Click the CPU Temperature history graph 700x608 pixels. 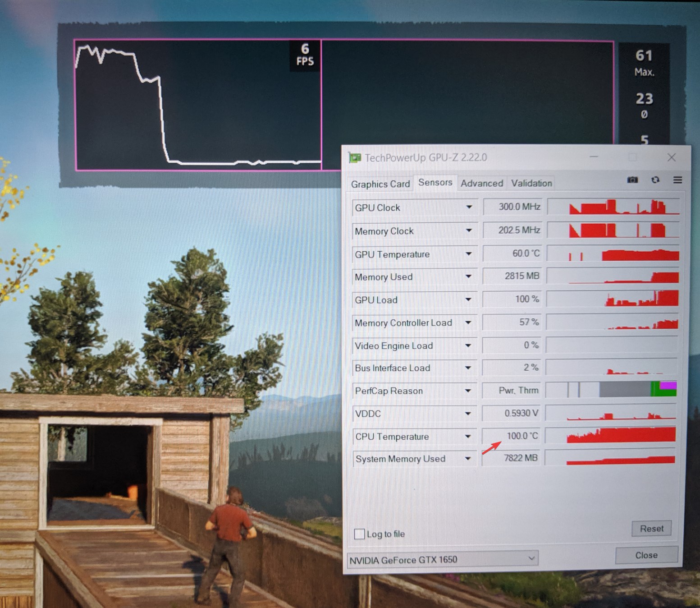point(611,435)
